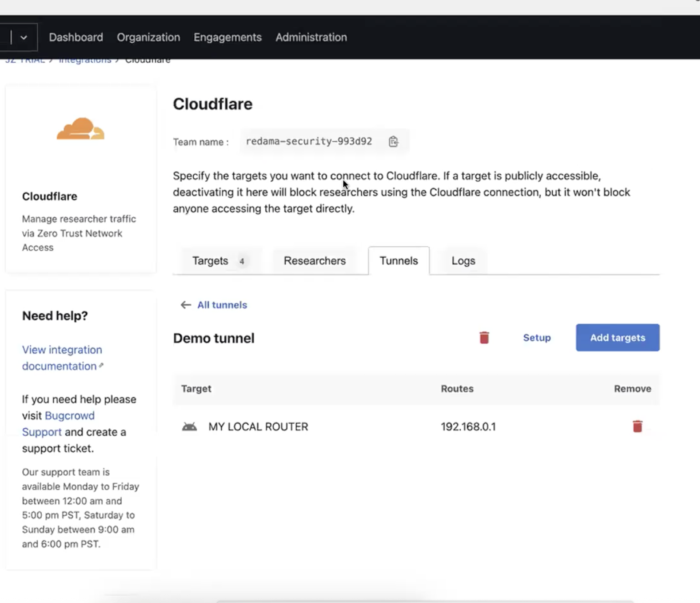The height and width of the screenshot is (603, 700).
Task: Open View integration documentation link
Action: pos(62,358)
